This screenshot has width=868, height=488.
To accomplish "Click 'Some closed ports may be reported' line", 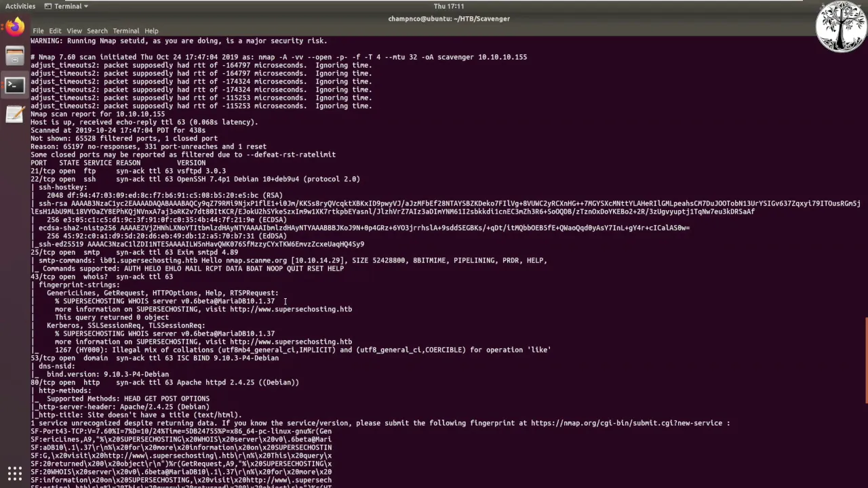I will 183,155.
